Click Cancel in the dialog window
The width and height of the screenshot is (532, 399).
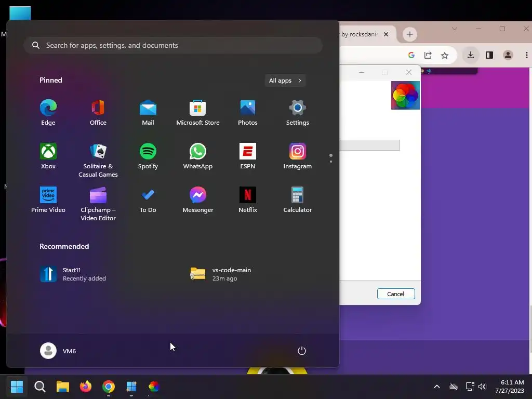pos(396,294)
